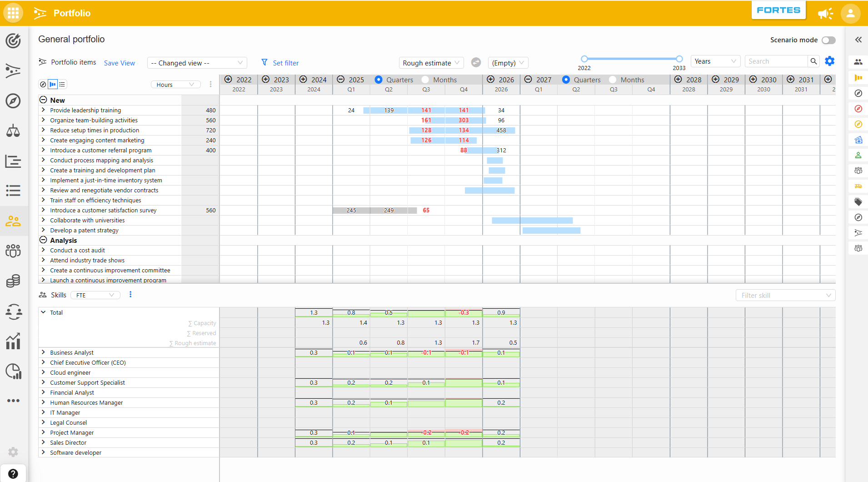This screenshot has width=868, height=482.
Task: Open the target goals icon in sidebar
Action: [13, 41]
